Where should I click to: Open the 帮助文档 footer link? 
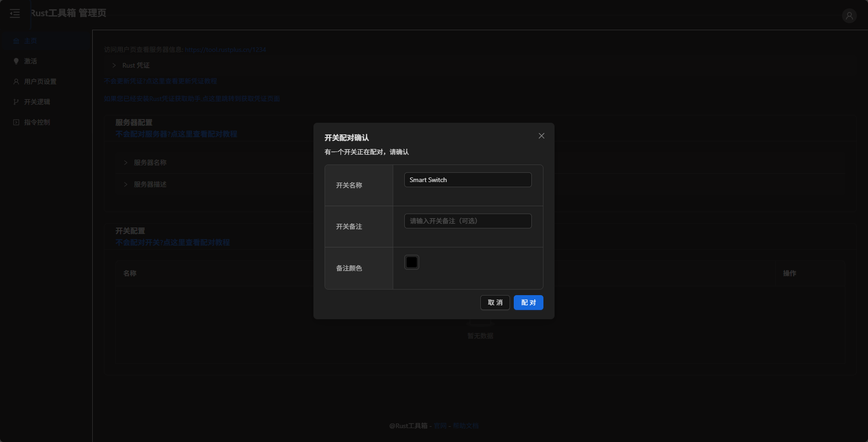tap(466, 426)
